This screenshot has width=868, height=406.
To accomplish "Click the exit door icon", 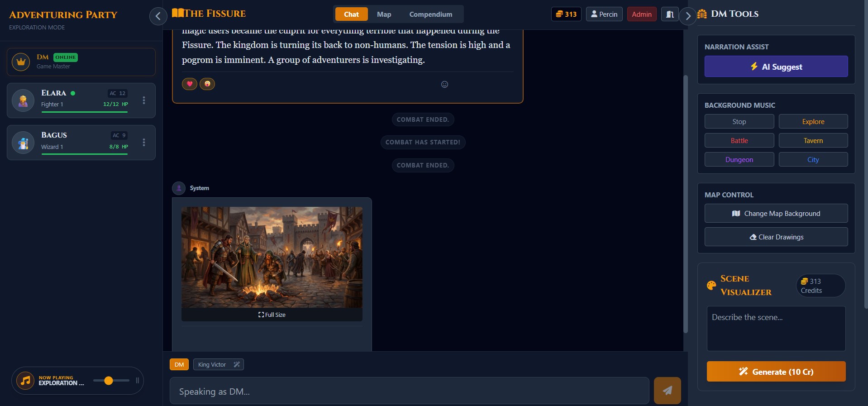I will click(670, 14).
